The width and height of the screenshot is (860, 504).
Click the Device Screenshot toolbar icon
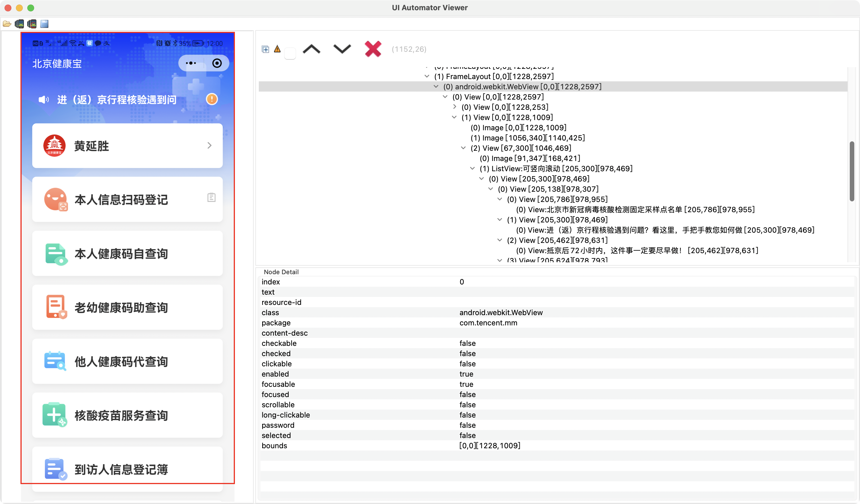(x=19, y=24)
